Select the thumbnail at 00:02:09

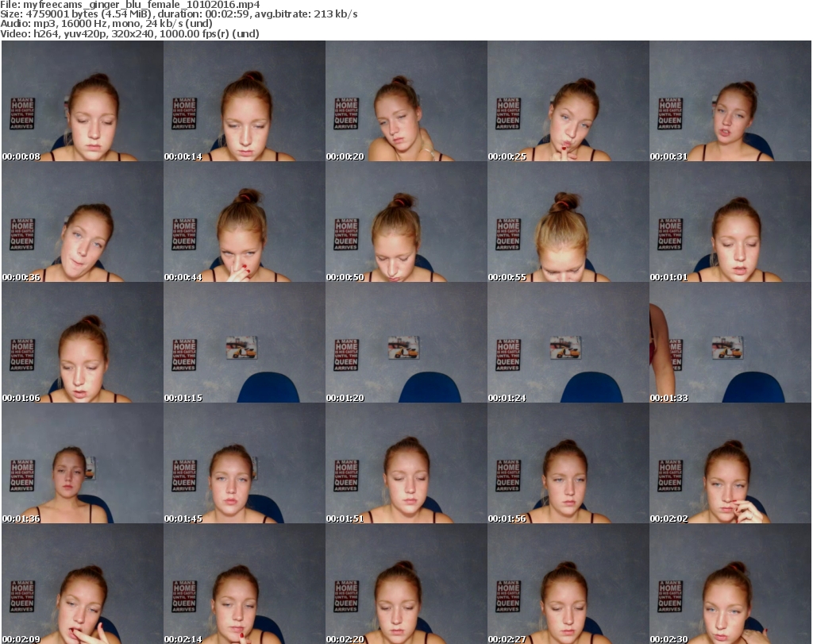pyautogui.click(x=83, y=584)
